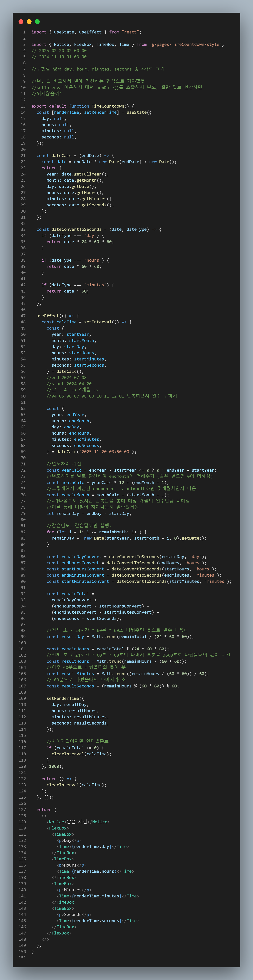
Task: Click comment "// 2024 11 19 01 03 00"
Action: [59, 57]
